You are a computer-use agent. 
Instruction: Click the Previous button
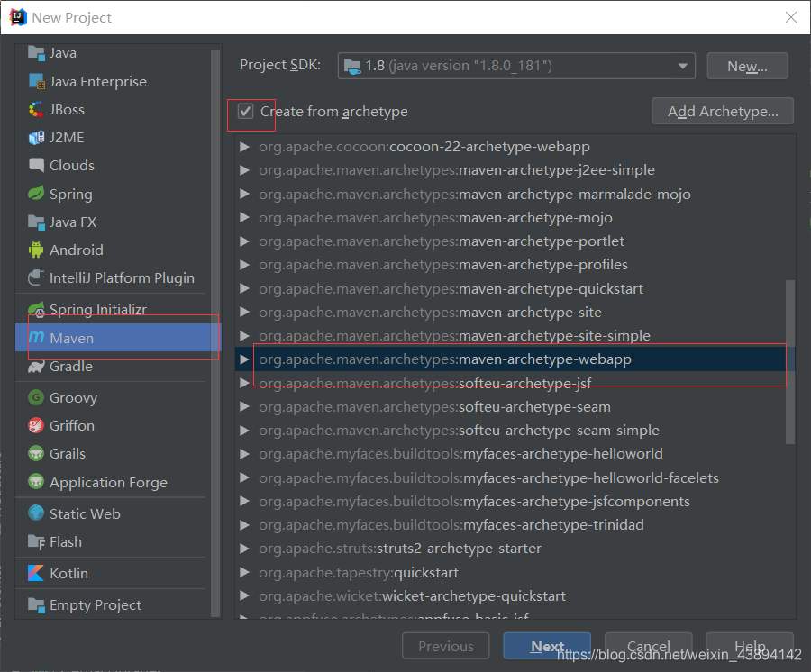tap(446, 646)
